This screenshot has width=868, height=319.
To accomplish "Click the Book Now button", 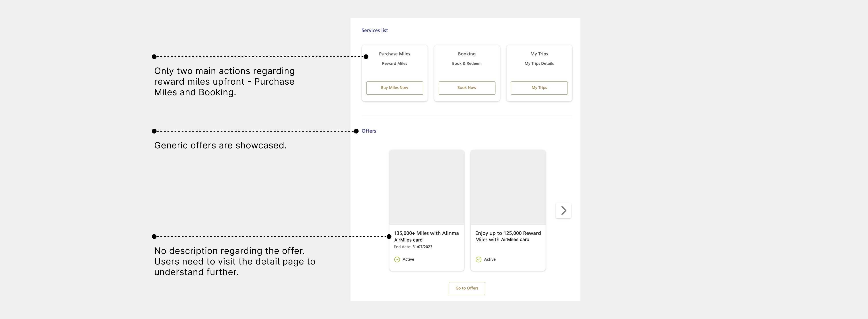I will coord(467,88).
